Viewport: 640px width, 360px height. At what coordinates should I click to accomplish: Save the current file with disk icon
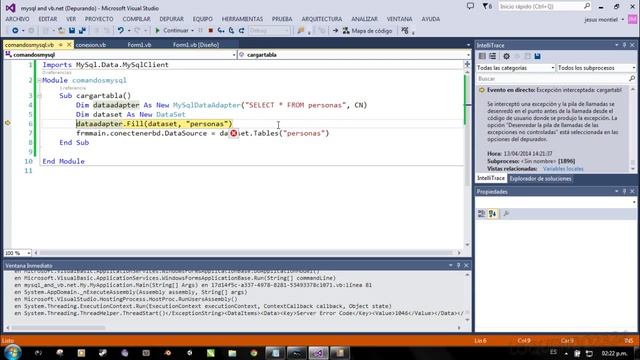(72, 31)
